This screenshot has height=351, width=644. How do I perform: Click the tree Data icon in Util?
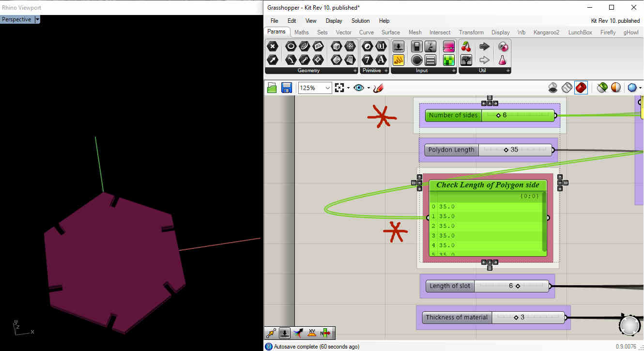click(466, 60)
